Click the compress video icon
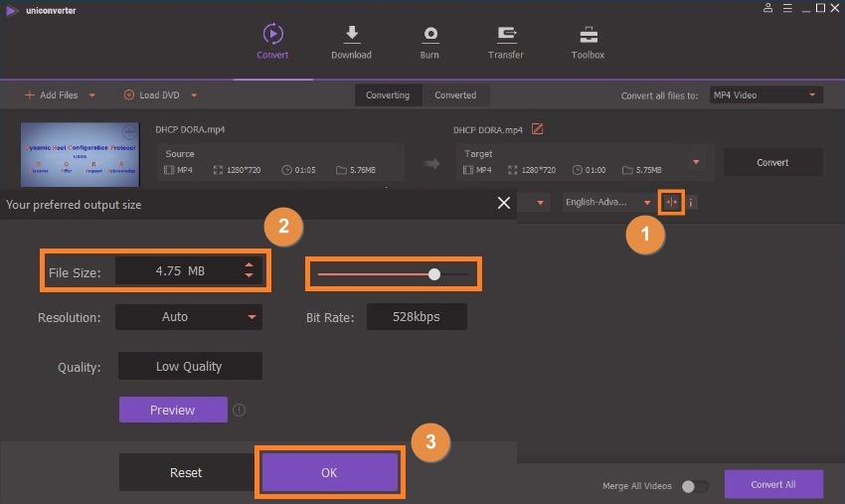Image resolution: width=845 pixels, height=504 pixels. (x=672, y=202)
